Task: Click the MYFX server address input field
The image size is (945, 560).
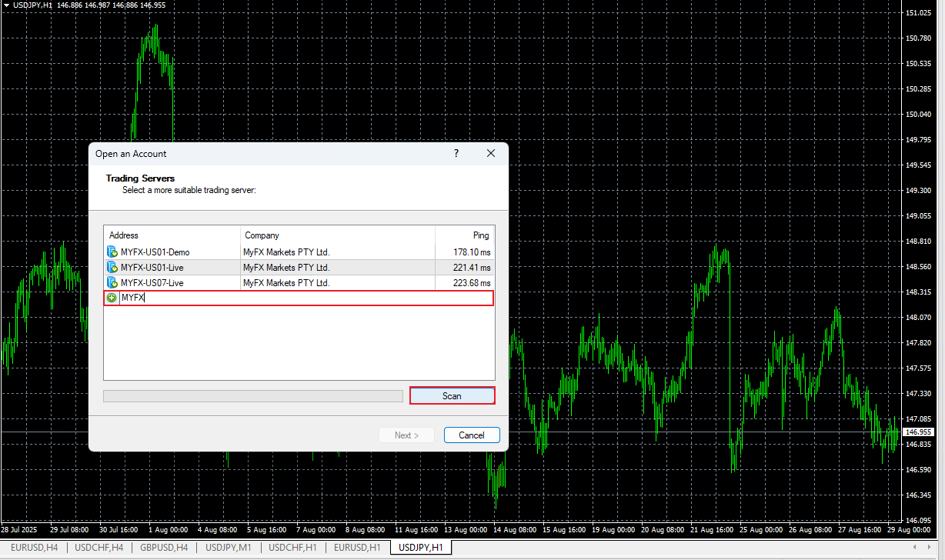Action: pos(231,298)
